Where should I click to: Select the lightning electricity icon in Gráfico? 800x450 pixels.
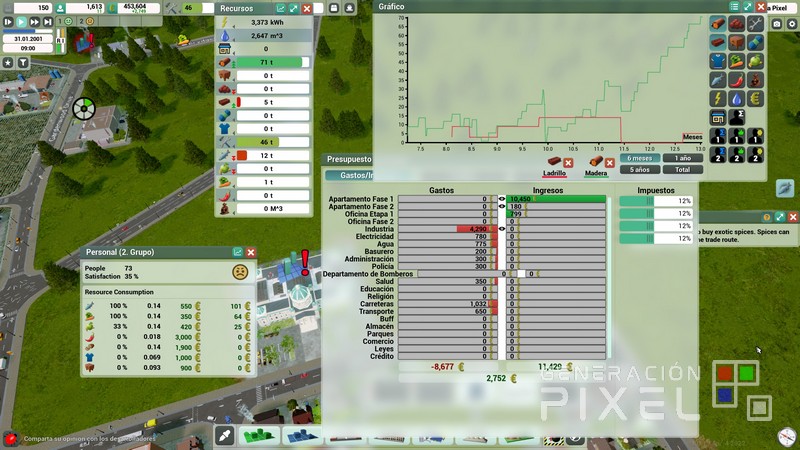point(718,98)
